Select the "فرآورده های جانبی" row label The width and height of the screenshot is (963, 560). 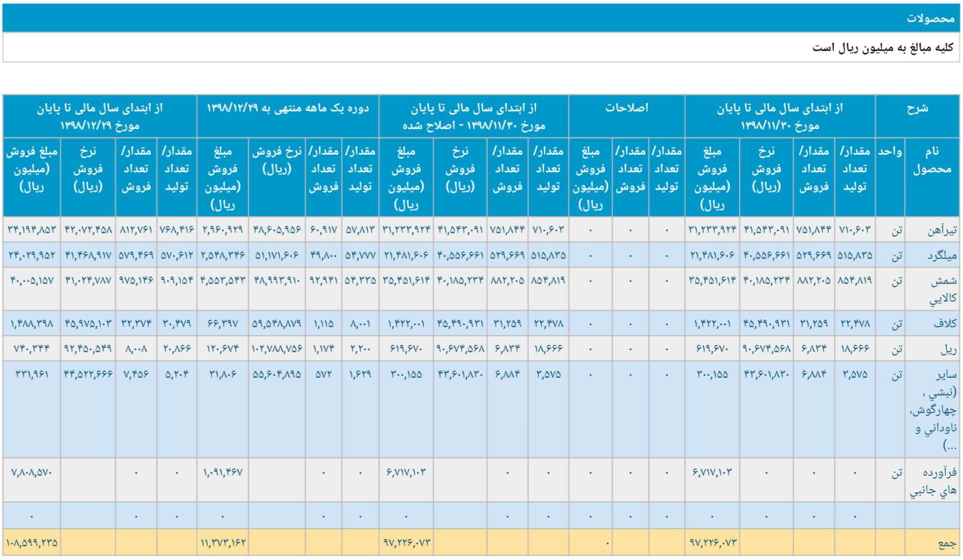click(933, 481)
